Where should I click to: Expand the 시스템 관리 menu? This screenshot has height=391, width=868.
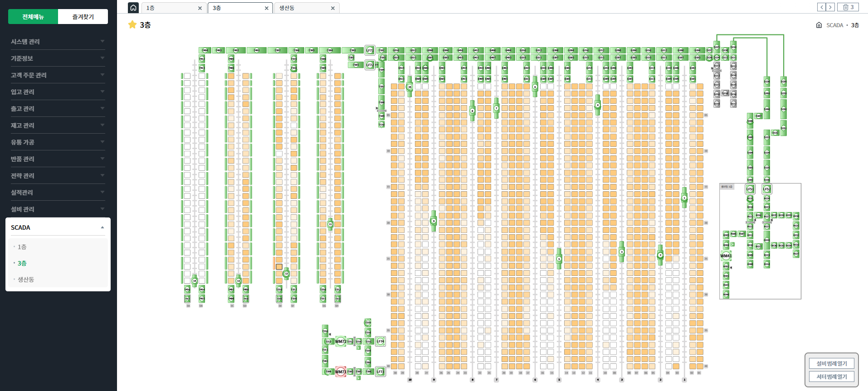click(x=58, y=41)
